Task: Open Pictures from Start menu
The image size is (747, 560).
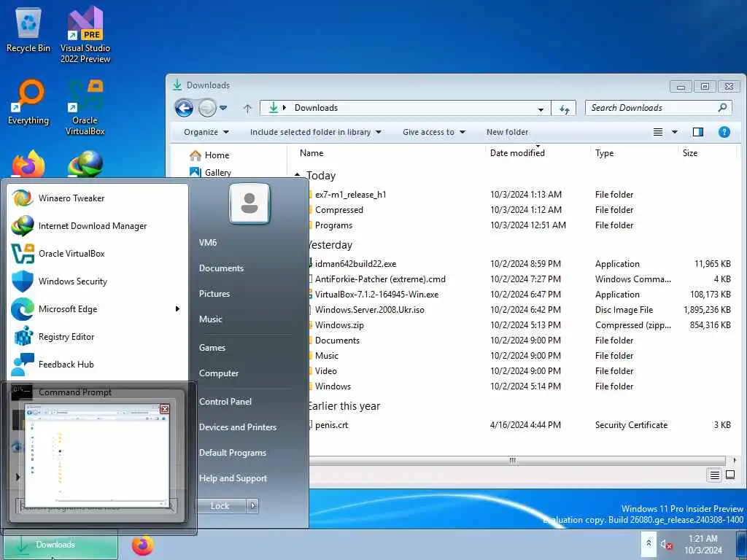Action: pyautogui.click(x=214, y=294)
